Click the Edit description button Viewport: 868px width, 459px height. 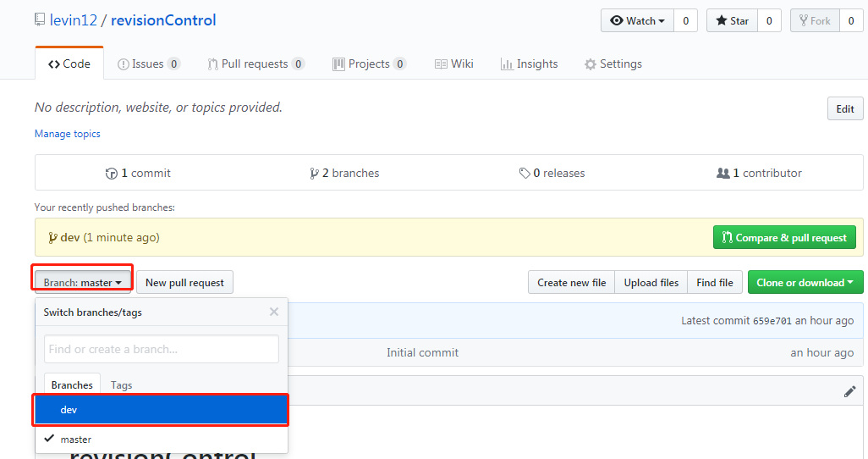click(x=845, y=108)
